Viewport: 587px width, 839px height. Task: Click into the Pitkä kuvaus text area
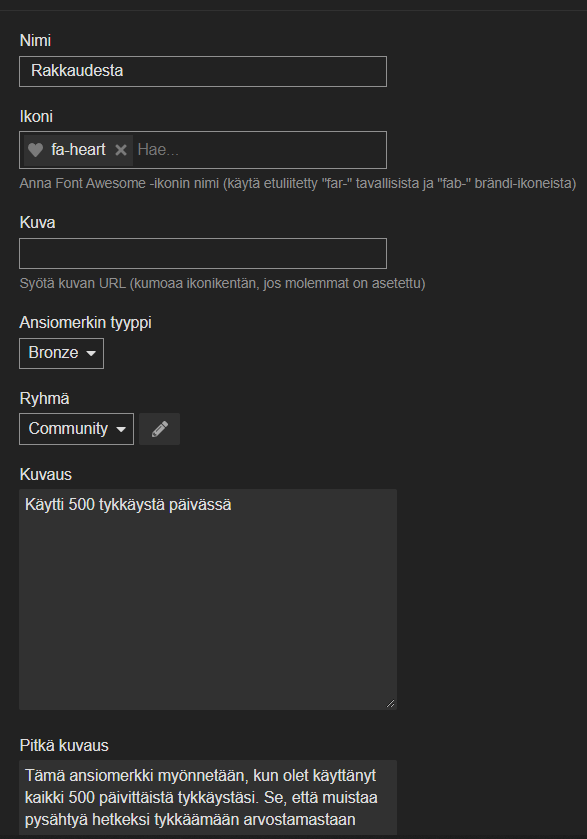(x=208, y=798)
